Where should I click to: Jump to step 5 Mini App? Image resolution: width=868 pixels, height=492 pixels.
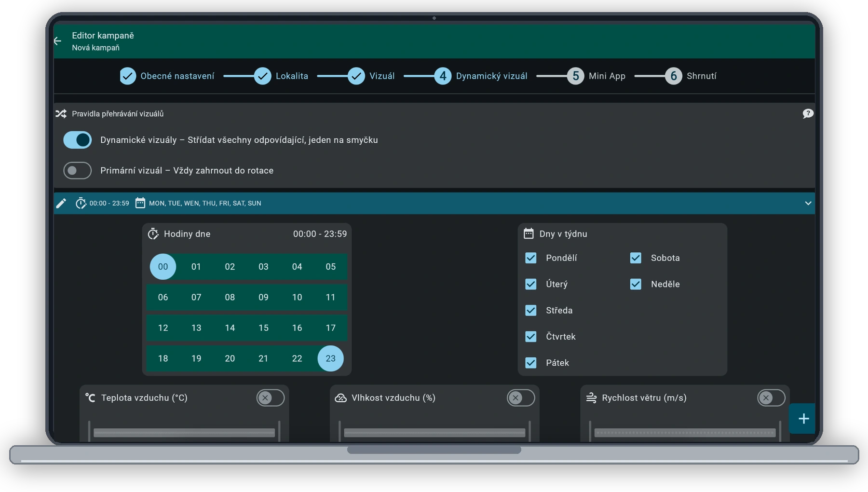596,76
